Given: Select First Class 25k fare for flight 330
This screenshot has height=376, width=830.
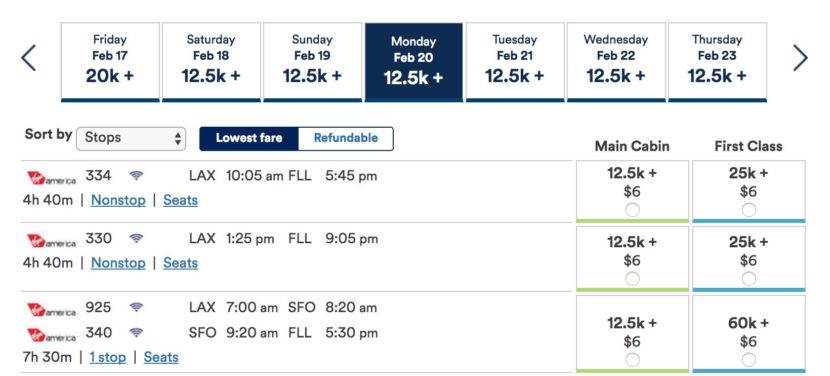Looking at the screenshot, I should 748,279.
